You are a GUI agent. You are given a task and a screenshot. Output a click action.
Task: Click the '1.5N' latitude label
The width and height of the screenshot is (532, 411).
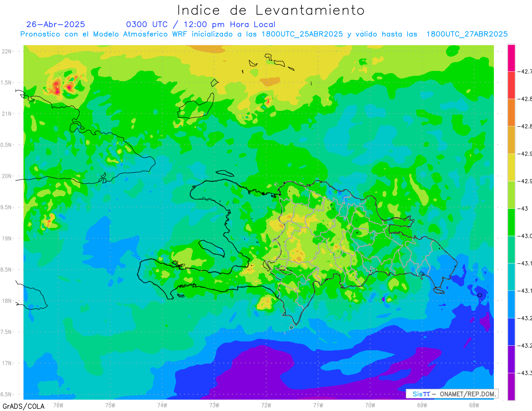[7, 82]
